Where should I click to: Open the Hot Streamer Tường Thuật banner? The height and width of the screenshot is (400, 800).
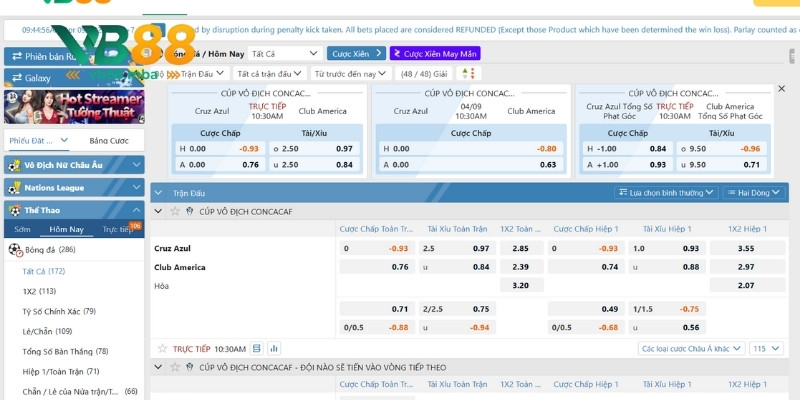(x=74, y=107)
